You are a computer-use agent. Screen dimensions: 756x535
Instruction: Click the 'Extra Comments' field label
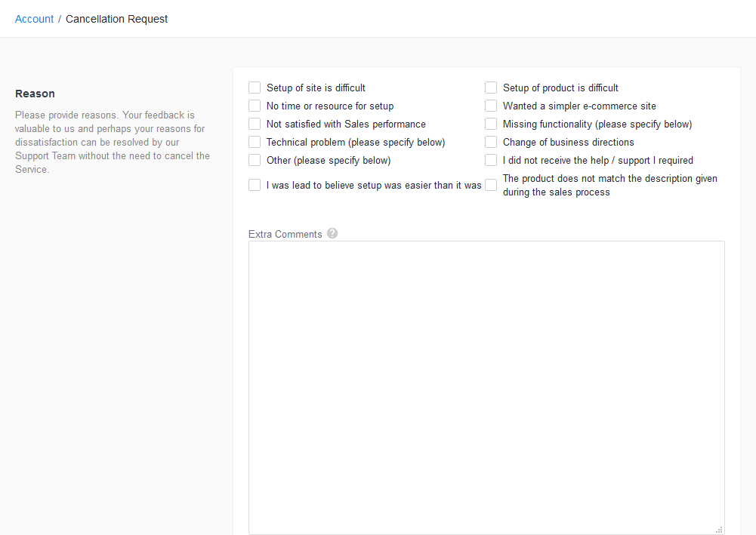(285, 233)
